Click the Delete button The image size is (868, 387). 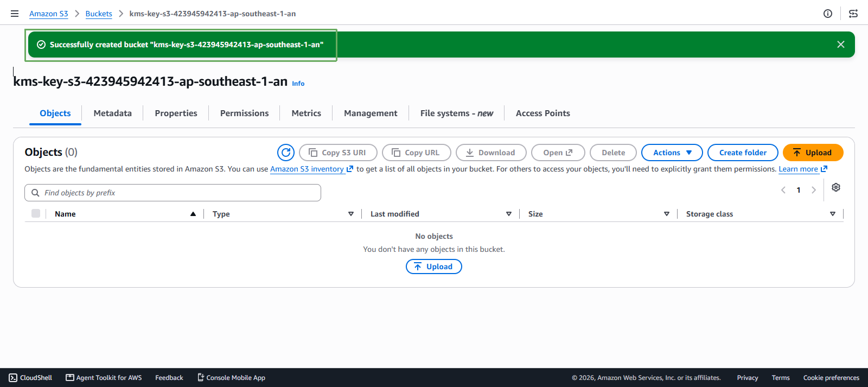[613, 153]
